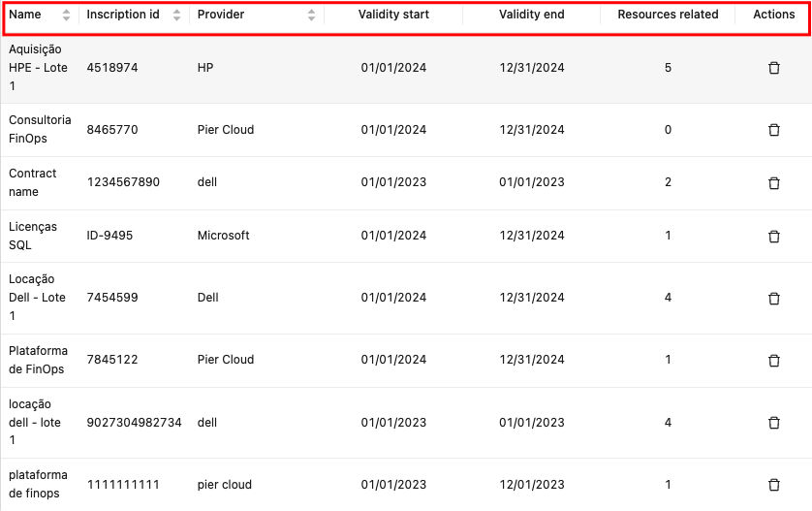The image size is (812, 511).
Task: Delete the Aquisição HPE - Lote 1 contract
Action: [773, 68]
